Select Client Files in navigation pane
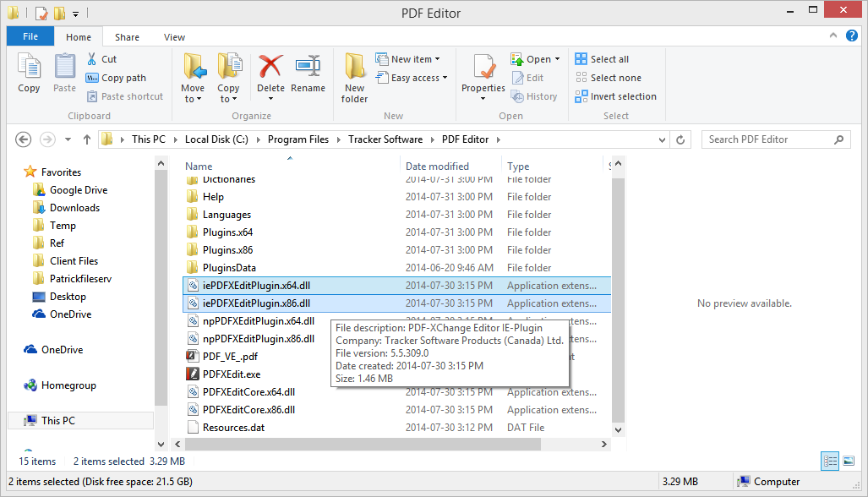This screenshot has width=868, height=497. pos(65,260)
